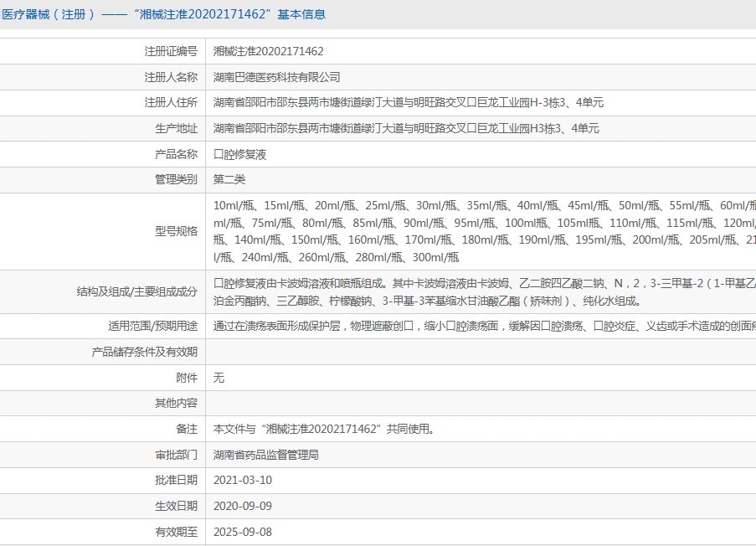Select the 审批部门 label
Image resolution: width=756 pixels, height=546 pixels.
(x=176, y=455)
